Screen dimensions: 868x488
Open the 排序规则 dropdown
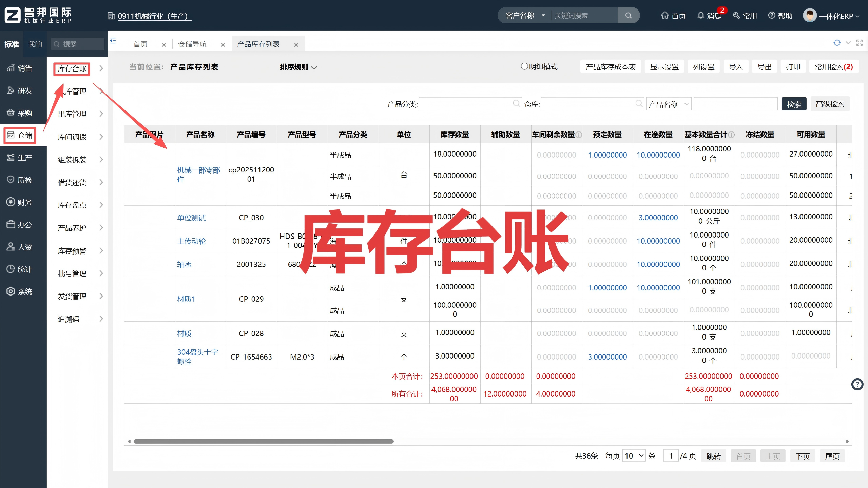[x=297, y=67]
